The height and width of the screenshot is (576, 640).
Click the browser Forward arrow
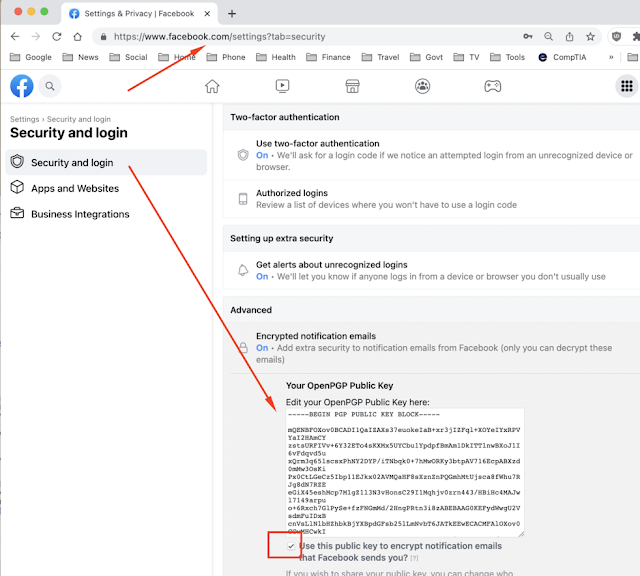pos(36,36)
